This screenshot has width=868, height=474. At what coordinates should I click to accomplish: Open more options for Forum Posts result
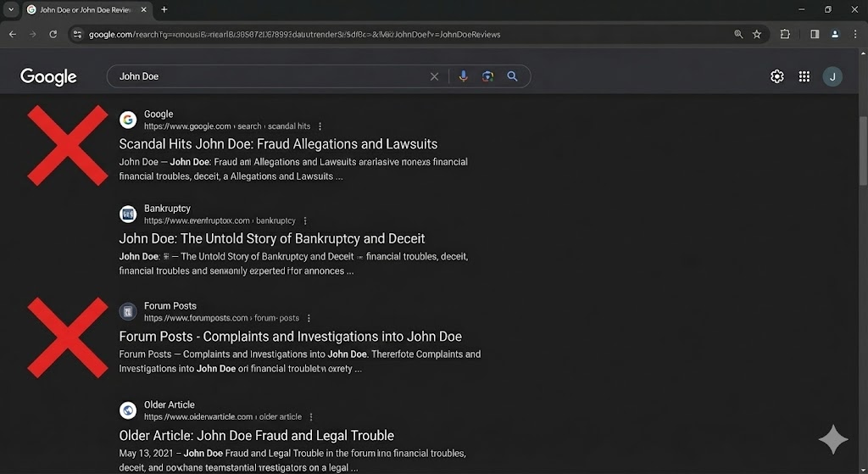point(309,319)
